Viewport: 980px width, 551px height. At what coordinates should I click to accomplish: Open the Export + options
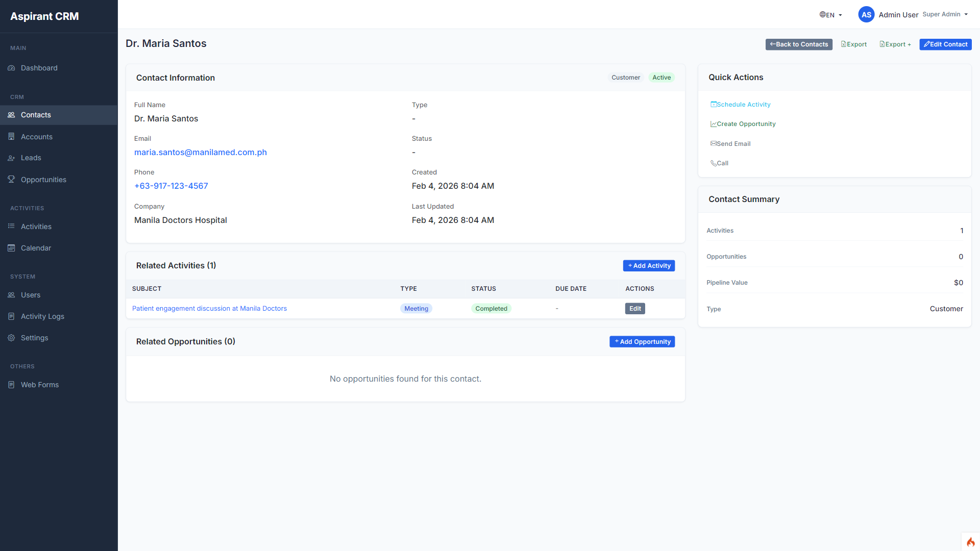coord(895,44)
